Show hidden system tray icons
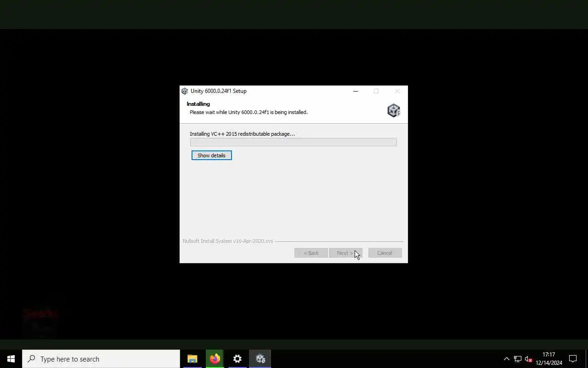The image size is (588, 368). point(507,359)
